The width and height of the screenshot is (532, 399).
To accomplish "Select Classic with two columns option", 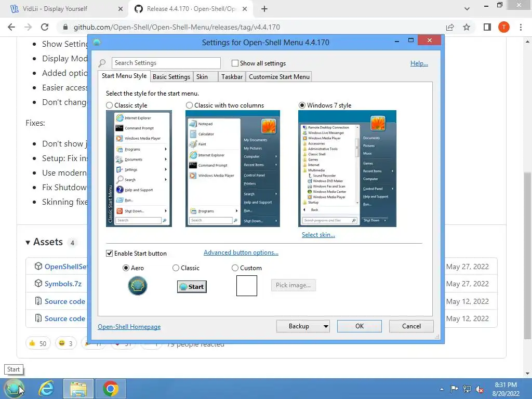I will click(x=189, y=105).
